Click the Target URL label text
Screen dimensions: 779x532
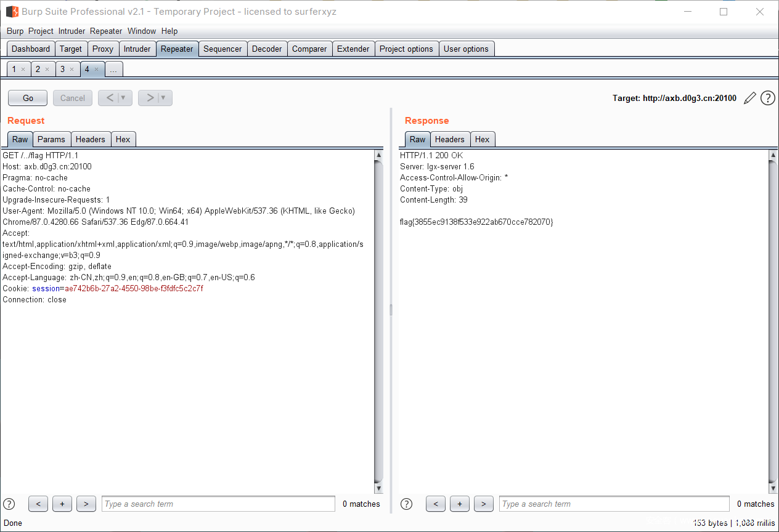click(674, 98)
